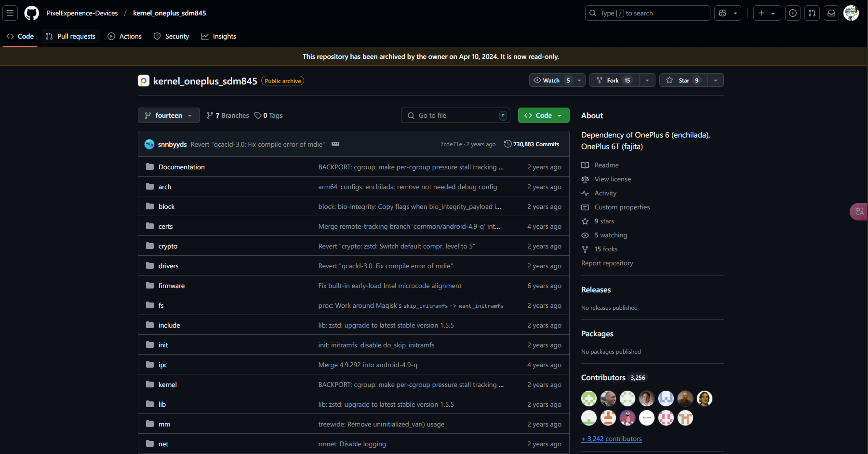Switch to the Actions tab
868x454 pixels.
pyautogui.click(x=125, y=36)
